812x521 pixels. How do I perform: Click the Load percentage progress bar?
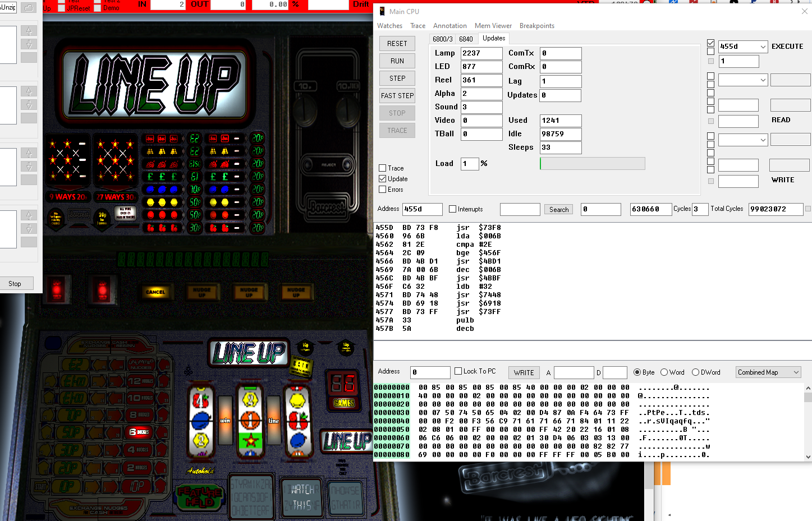pos(592,163)
